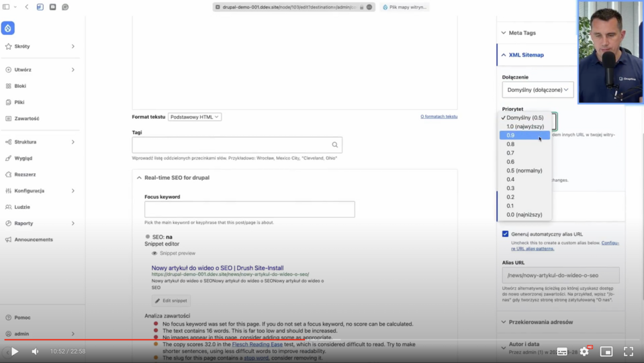Click the admin user icon
This screenshot has width=644, height=363.
coord(8,334)
